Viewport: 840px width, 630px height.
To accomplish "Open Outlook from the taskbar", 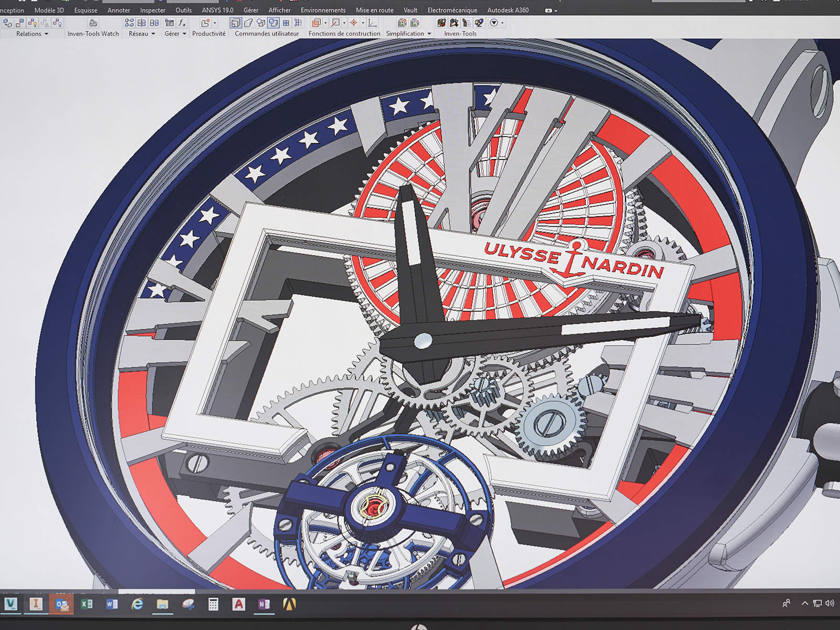I will (61, 604).
